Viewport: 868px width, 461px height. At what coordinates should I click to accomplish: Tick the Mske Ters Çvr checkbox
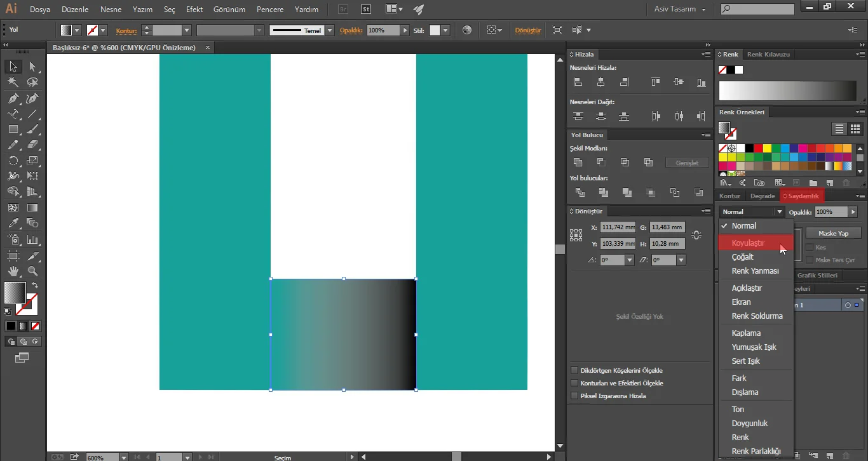(x=809, y=260)
